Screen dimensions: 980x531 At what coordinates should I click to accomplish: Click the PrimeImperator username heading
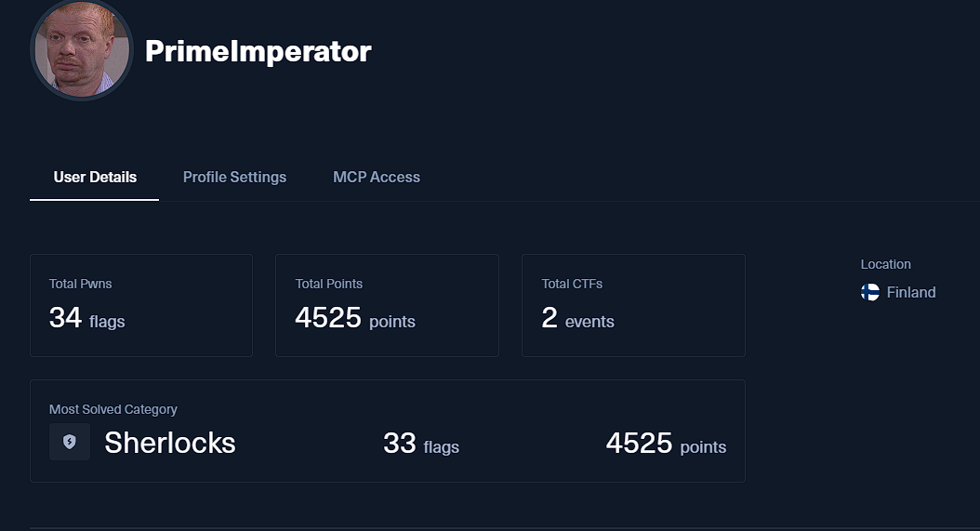coord(258,51)
